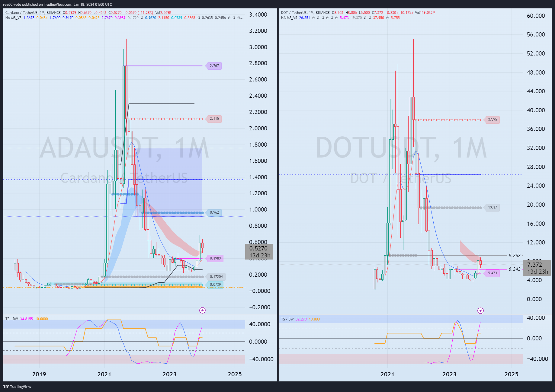Click the 19.37 price label on DOT chart
Screen dimensions: 555x392
click(492, 207)
